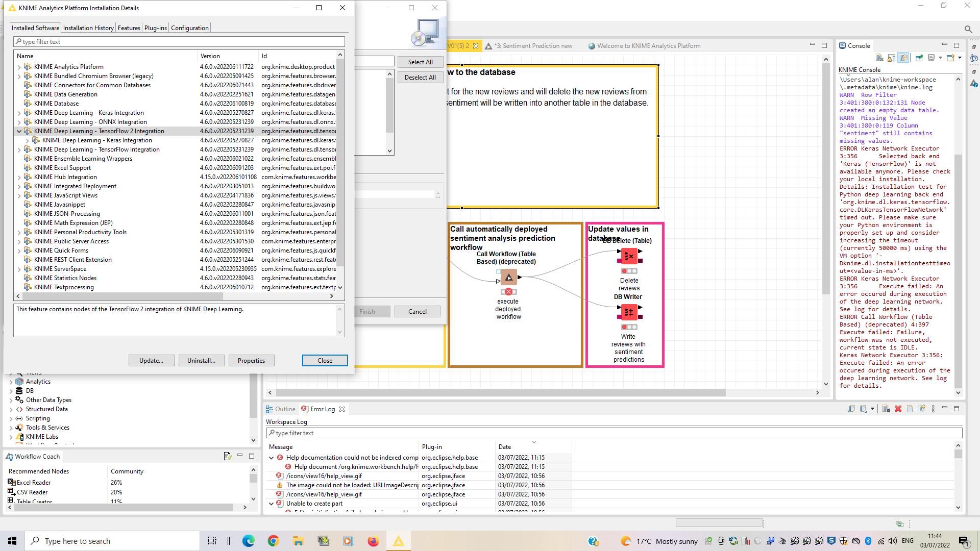Click Restore Log icon in Error Log toolbar

coord(921,409)
